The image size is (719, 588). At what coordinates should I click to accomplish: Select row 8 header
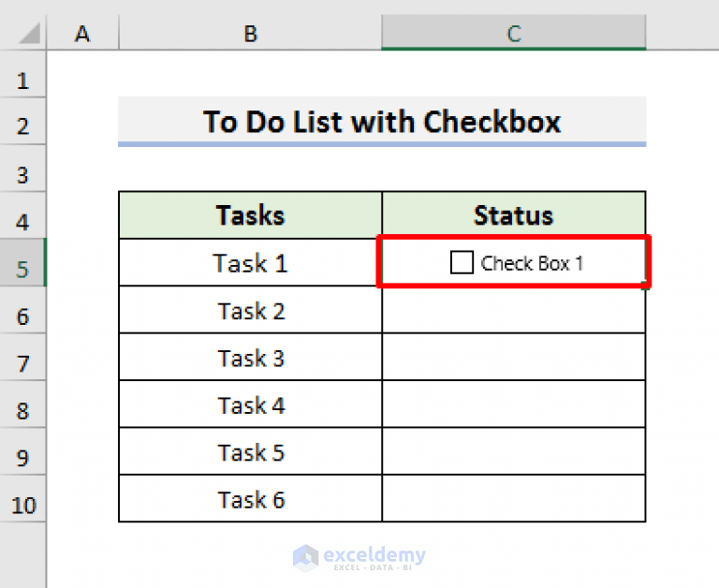[22, 404]
